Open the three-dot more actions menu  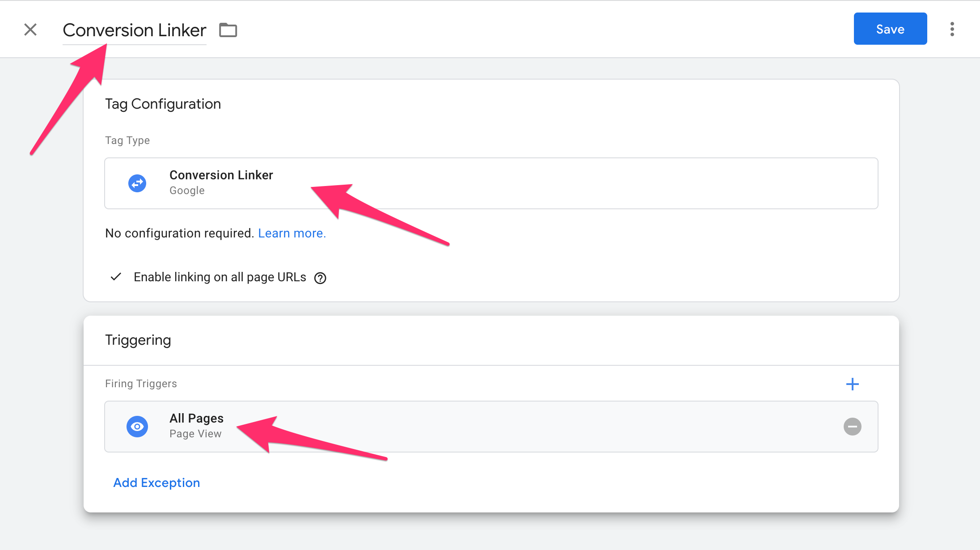point(952,29)
